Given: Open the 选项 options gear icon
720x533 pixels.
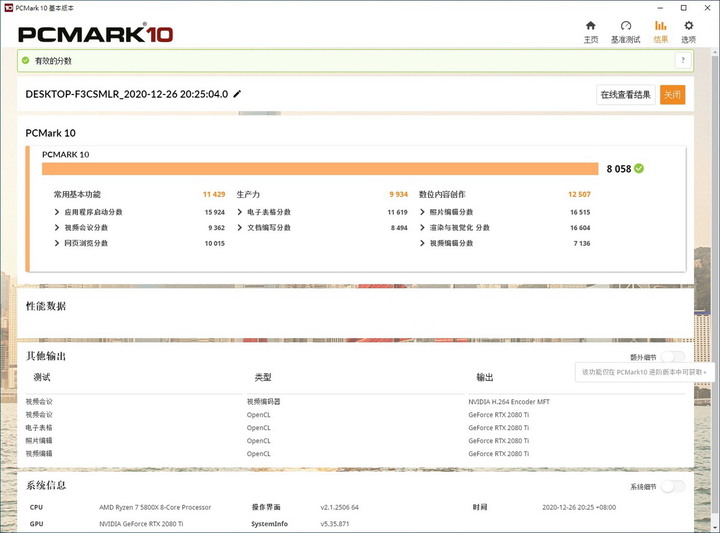Looking at the screenshot, I should (x=688, y=25).
